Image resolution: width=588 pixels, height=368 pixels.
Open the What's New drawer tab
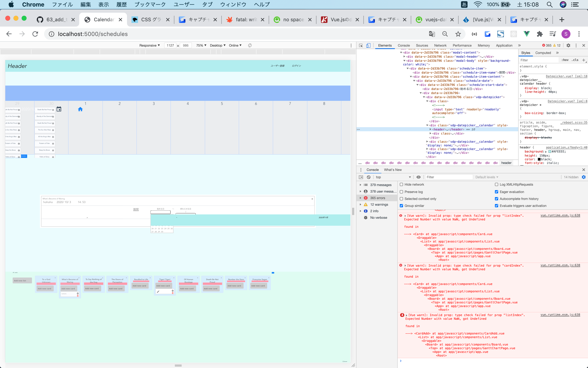pos(393,170)
